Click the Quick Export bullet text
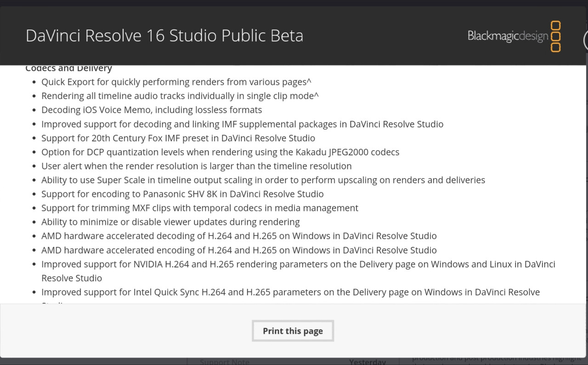 click(x=176, y=82)
